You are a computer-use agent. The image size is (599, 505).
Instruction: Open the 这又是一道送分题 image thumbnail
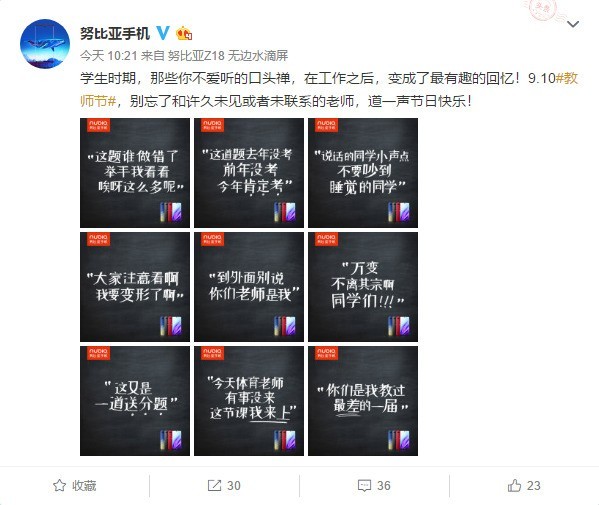pyautogui.click(x=135, y=401)
